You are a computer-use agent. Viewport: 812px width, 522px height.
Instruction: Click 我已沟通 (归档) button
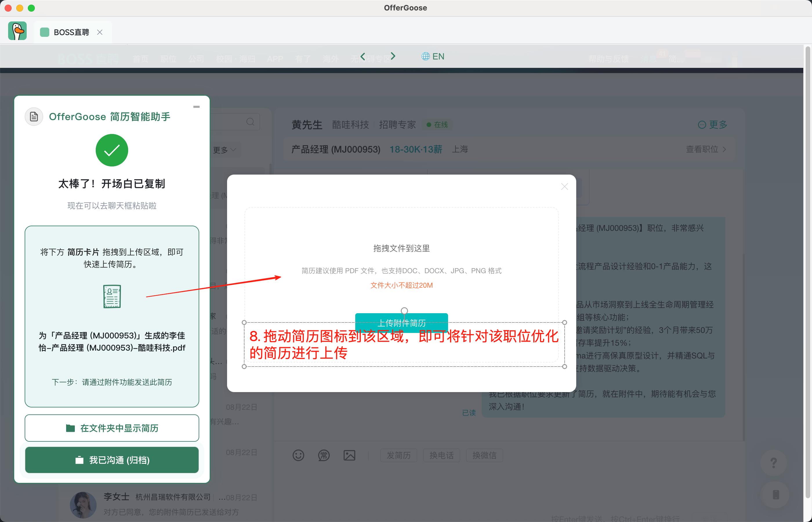112,460
